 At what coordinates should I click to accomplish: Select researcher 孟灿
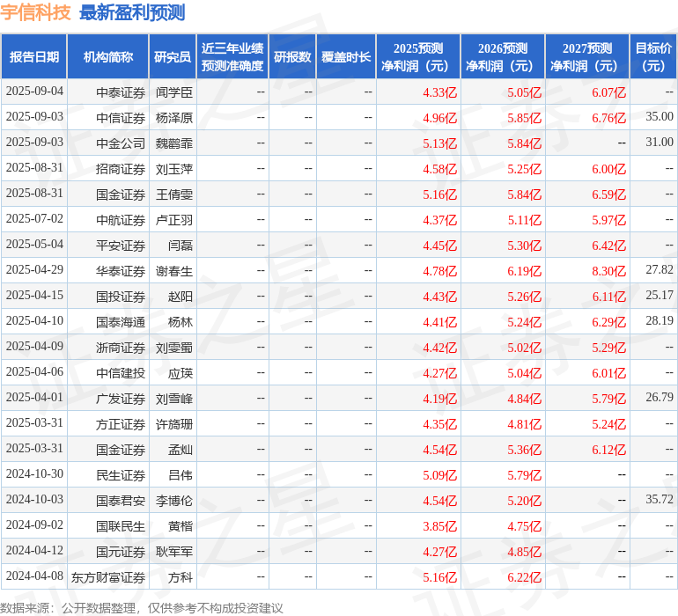click(x=181, y=449)
